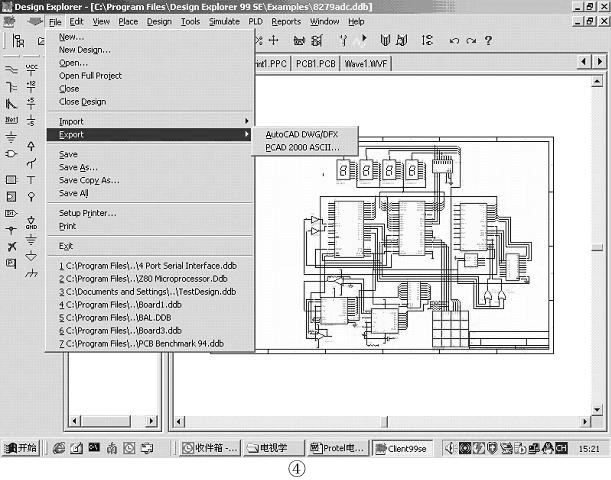Click Save As in File menu

tap(78, 167)
